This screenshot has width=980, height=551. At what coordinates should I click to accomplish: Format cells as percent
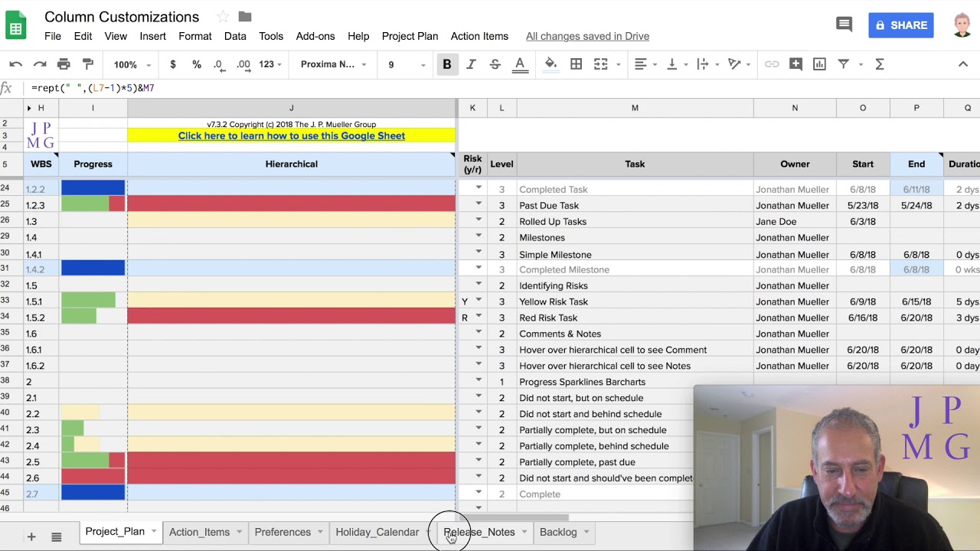pyautogui.click(x=197, y=64)
